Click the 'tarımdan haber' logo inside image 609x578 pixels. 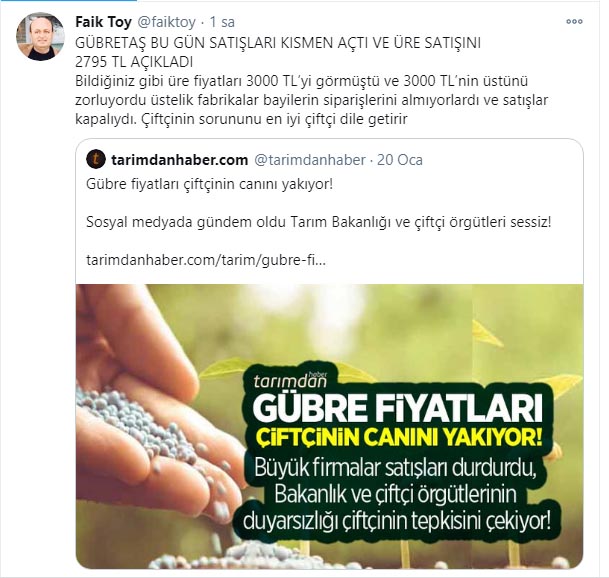(x=291, y=380)
